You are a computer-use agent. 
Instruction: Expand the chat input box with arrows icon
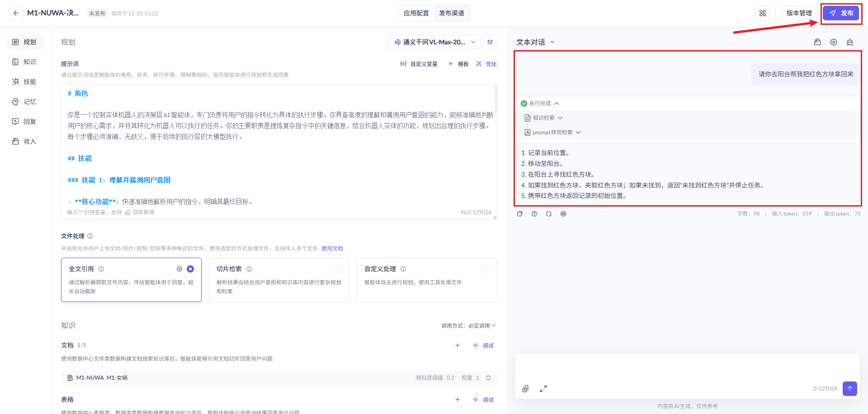pos(543,389)
